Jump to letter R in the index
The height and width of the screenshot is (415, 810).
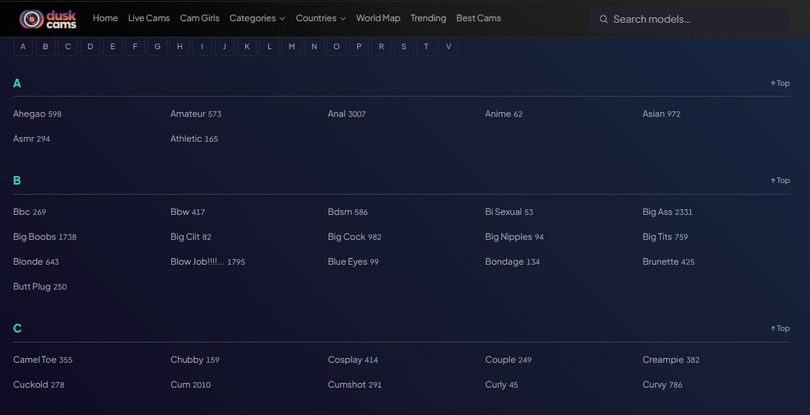(381, 47)
